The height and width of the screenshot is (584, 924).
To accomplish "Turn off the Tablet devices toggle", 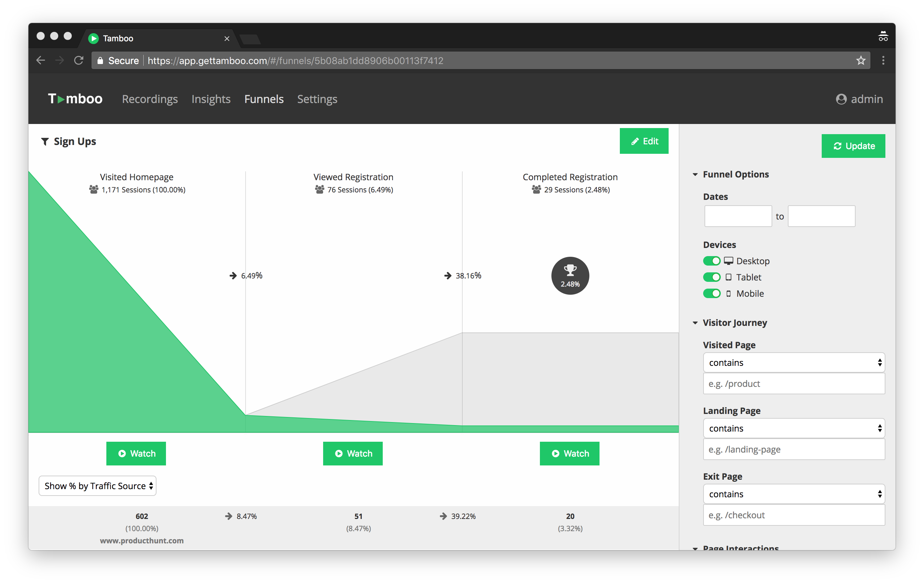I will [x=711, y=277].
